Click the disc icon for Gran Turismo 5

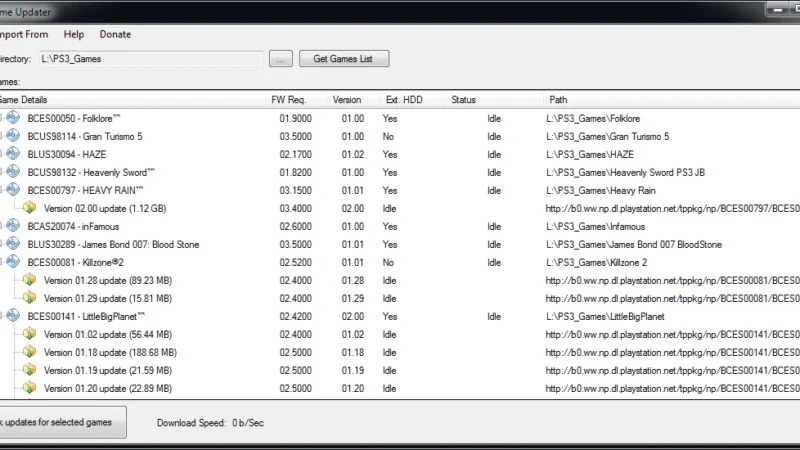tap(13, 136)
